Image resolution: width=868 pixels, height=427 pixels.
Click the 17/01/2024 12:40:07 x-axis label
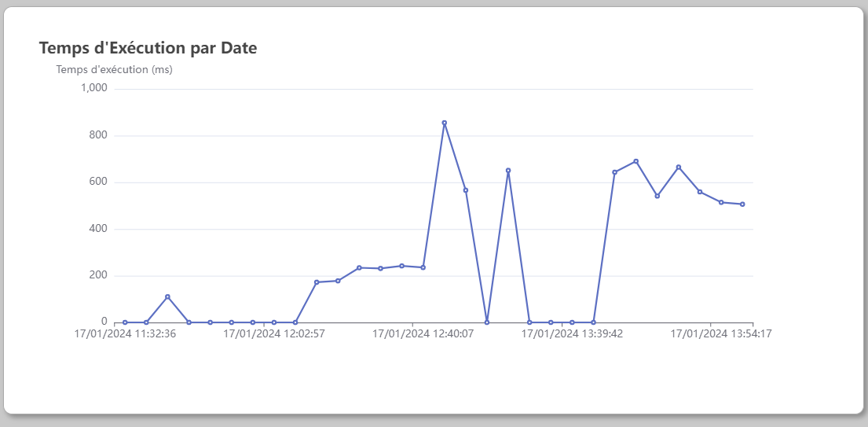(x=423, y=333)
